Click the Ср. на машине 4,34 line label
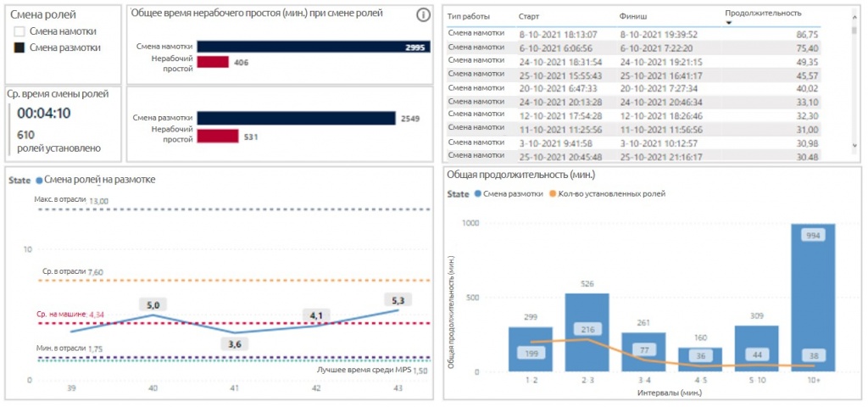The height and width of the screenshot is (407, 868). click(x=70, y=314)
